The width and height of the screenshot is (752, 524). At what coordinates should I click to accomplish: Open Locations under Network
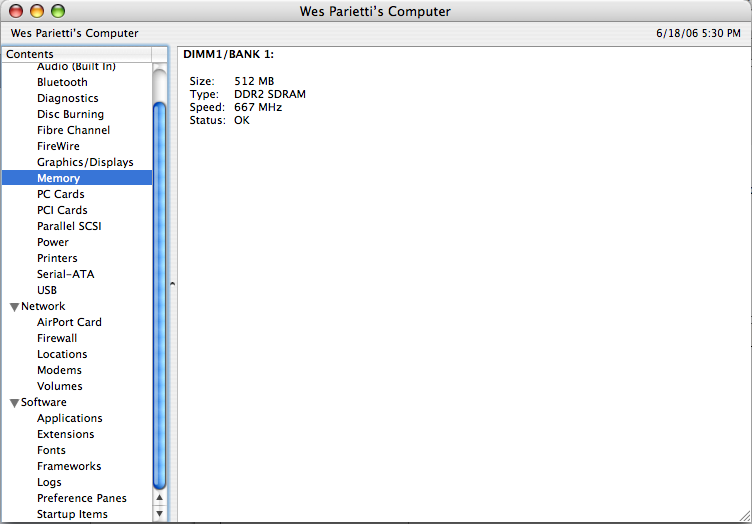pos(62,354)
